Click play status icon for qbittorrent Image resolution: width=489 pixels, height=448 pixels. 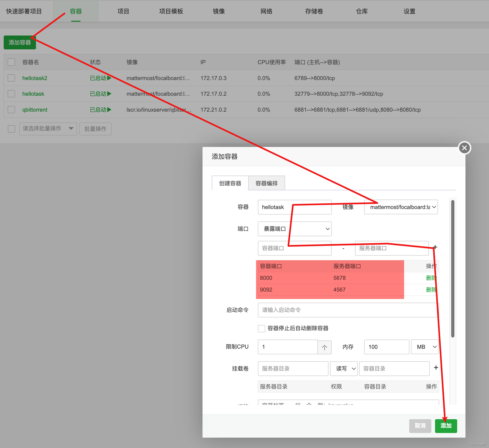coord(109,110)
